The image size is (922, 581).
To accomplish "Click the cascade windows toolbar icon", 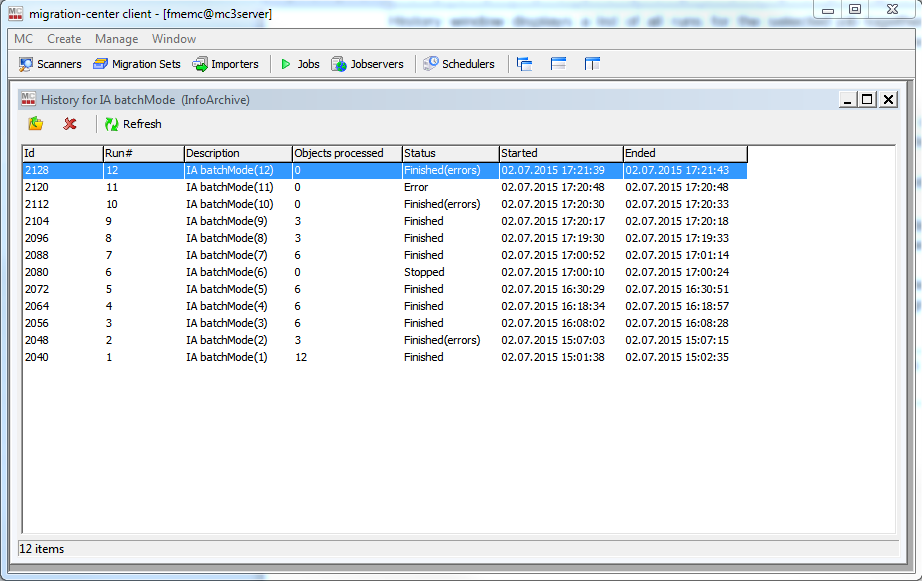I will [x=524, y=64].
